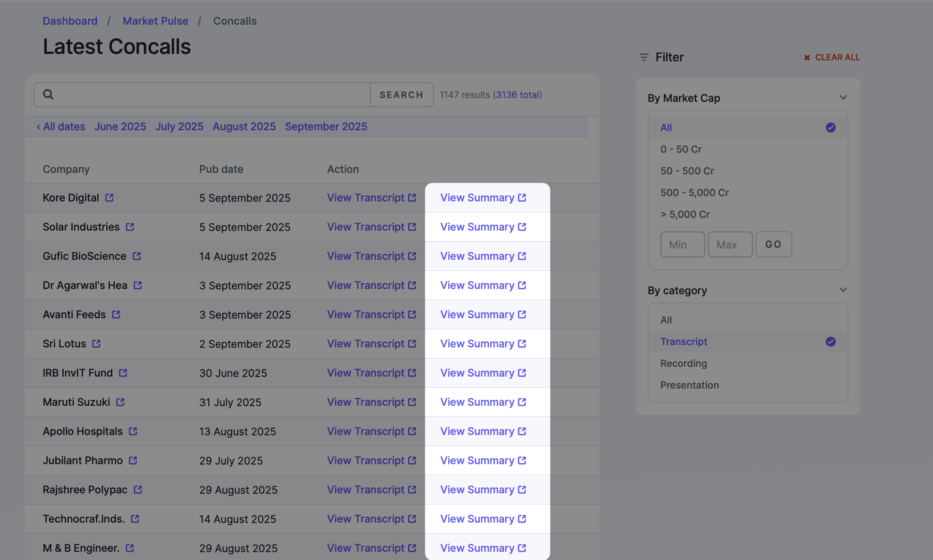Click the 30 June 2025 date cell
This screenshot has height=560, width=933.
pos(233,373)
